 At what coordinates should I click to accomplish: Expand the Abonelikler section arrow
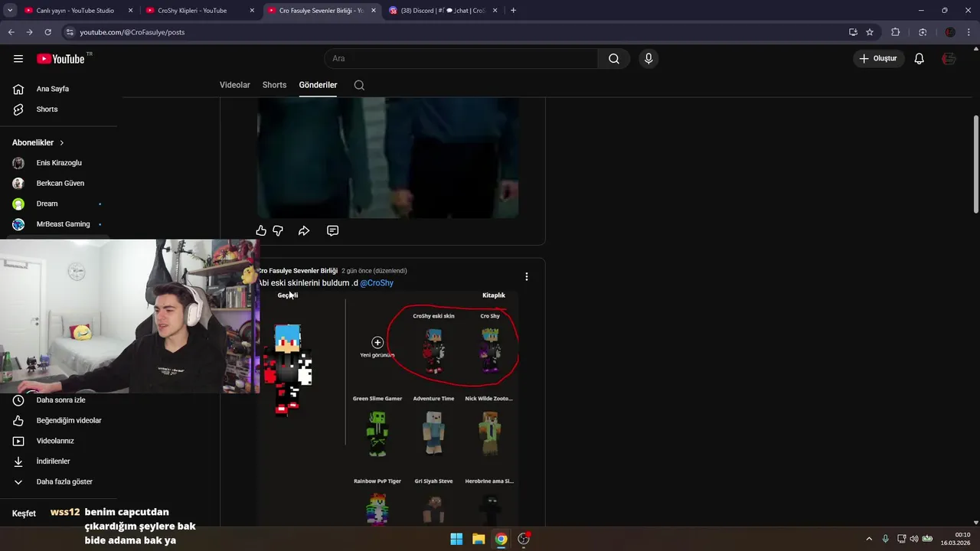click(x=62, y=143)
